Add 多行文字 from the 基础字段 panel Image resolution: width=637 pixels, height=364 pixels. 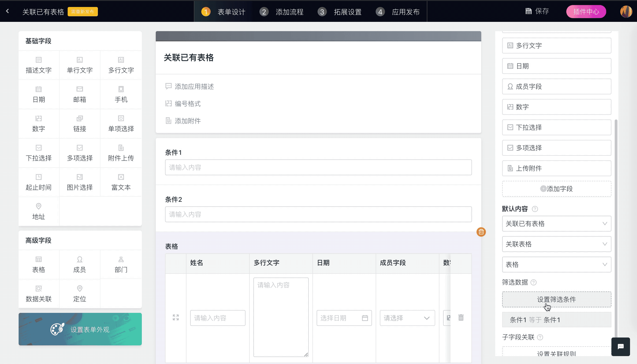tap(121, 65)
